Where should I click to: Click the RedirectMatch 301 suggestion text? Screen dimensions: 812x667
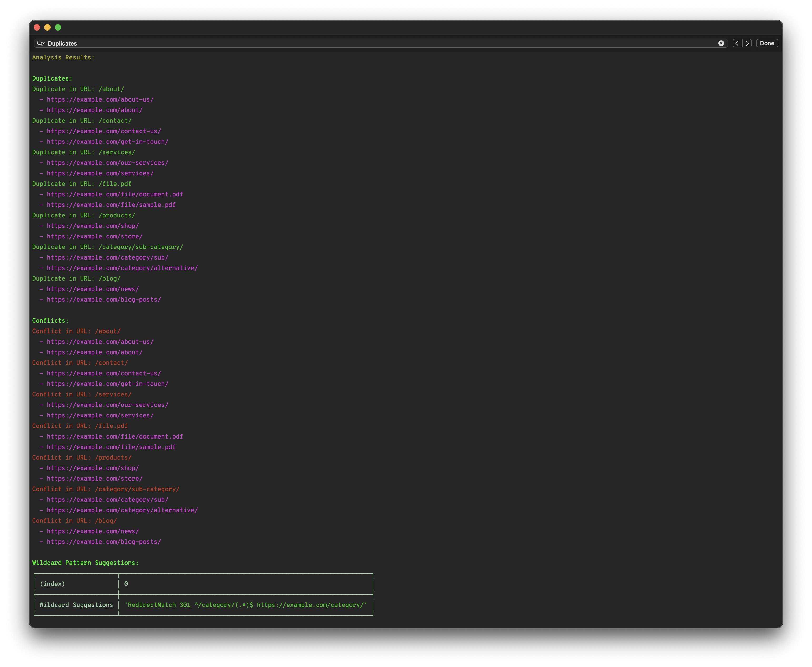(x=246, y=605)
